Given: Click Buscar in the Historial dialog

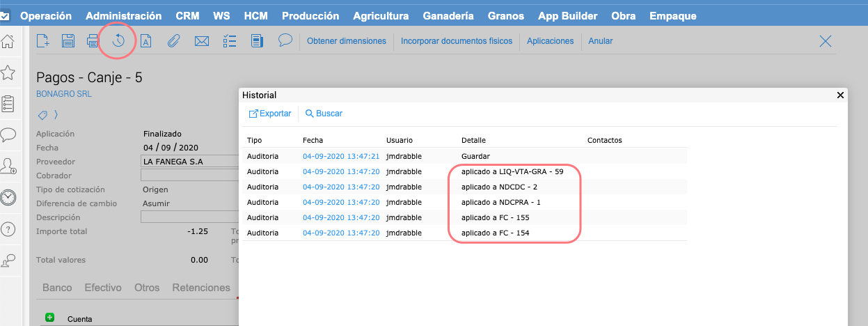Looking at the screenshot, I should point(324,114).
